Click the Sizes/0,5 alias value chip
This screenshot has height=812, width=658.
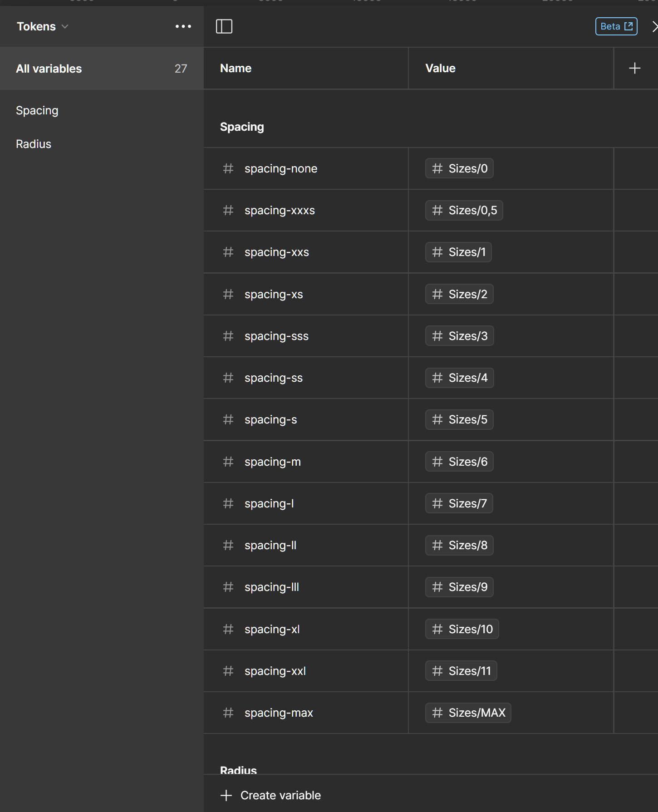(464, 210)
